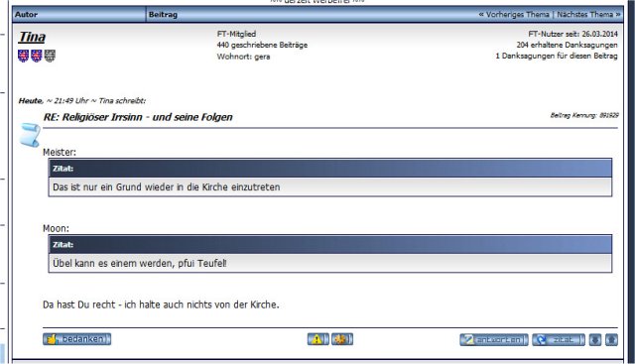The image size is (635, 364).
Task: Quote this post with zitat button
Action: tap(559, 339)
